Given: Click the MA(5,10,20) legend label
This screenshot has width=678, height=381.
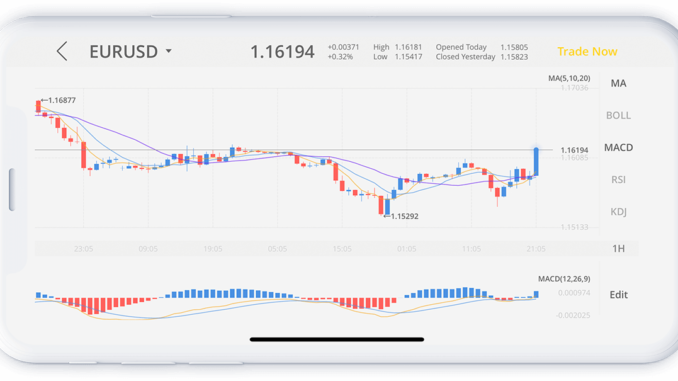Looking at the screenshot, I should pos(569,78).
